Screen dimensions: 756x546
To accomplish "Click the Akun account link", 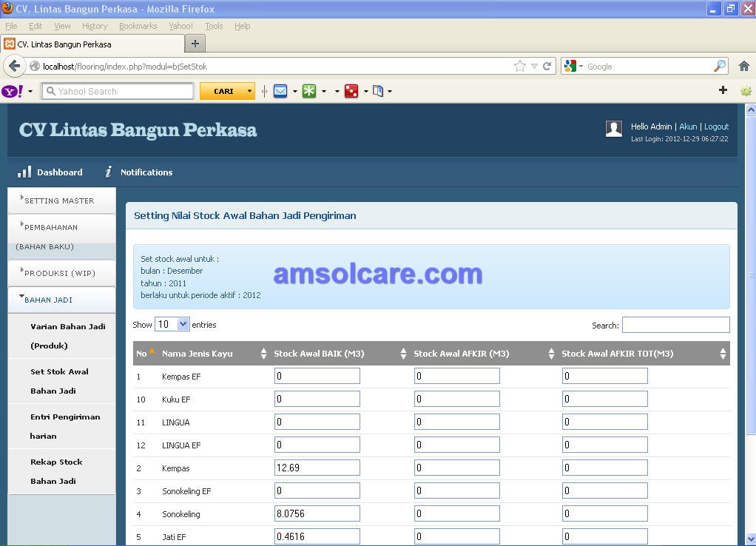I will [688, 127].
